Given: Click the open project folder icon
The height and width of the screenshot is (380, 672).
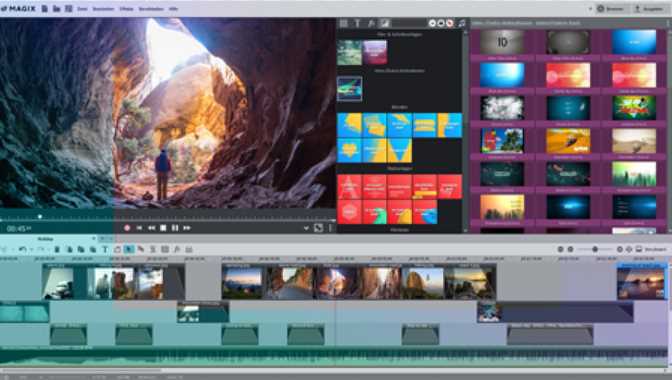Looking at the screenshot, I should pyautogui.click(x=57, y=9).
